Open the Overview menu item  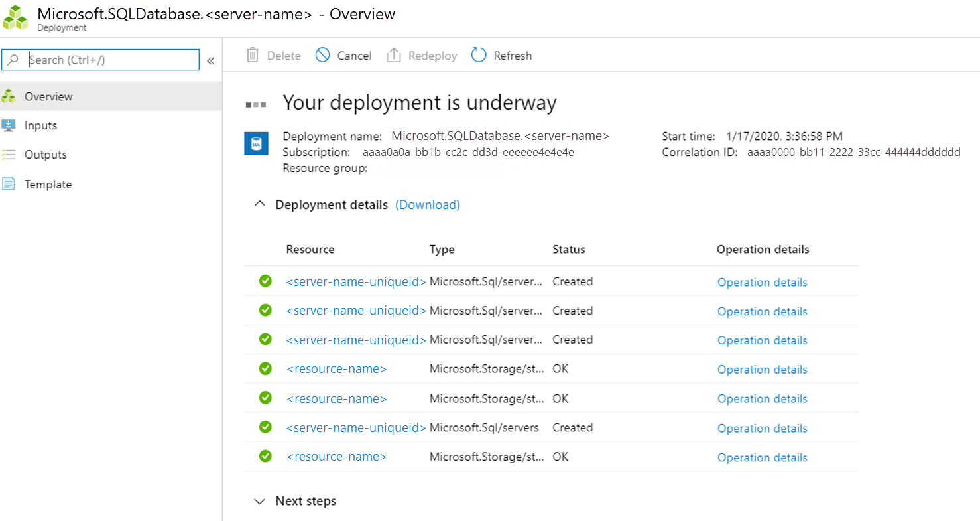pos(111,96)
